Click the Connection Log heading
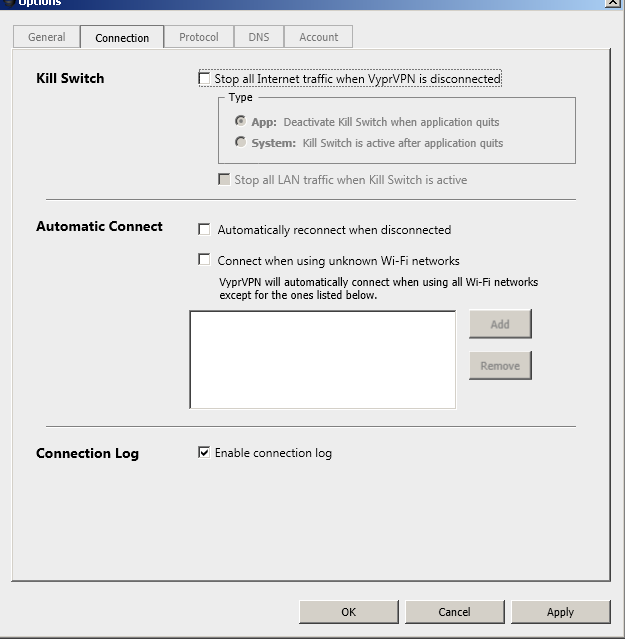Image resolution: width=625 pixels, height=639 pixels. [88, 453]
